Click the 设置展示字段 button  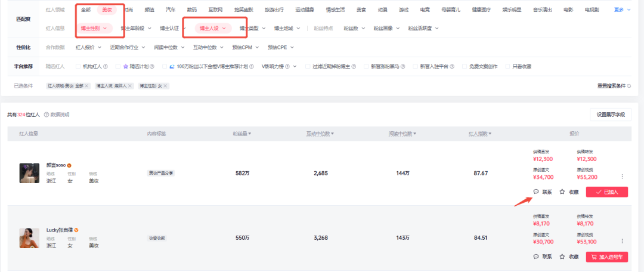coord(611,115)
